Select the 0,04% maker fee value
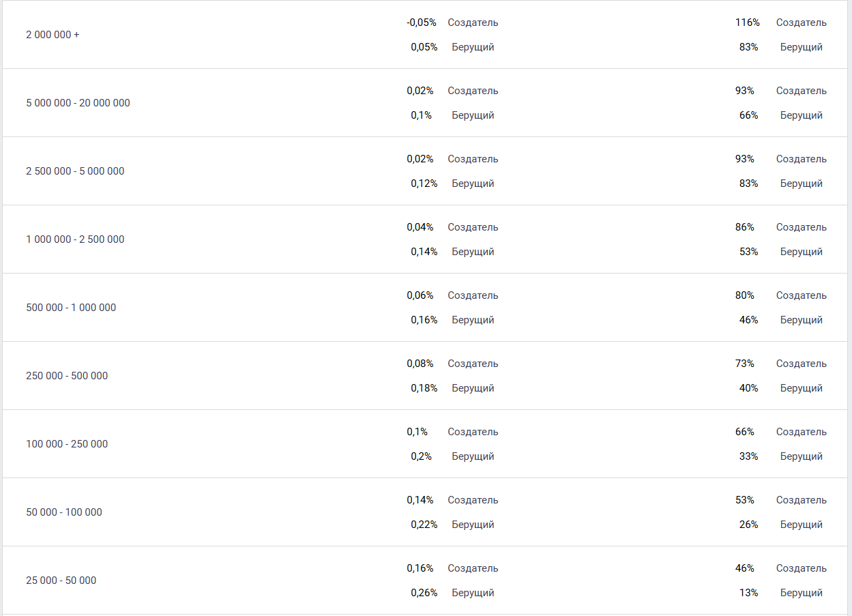The height and width of the screenshot is (616, 852). (x=420, y=227)
